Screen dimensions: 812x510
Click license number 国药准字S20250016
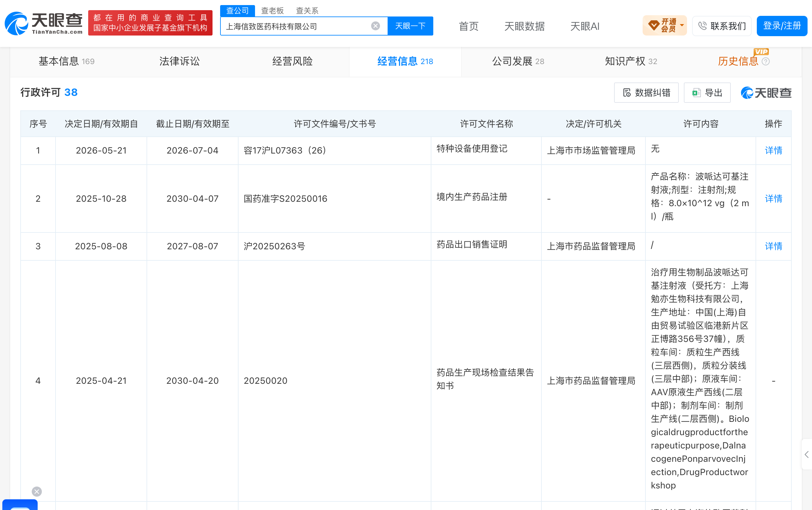pyautogui.click(x=285, y=199)
